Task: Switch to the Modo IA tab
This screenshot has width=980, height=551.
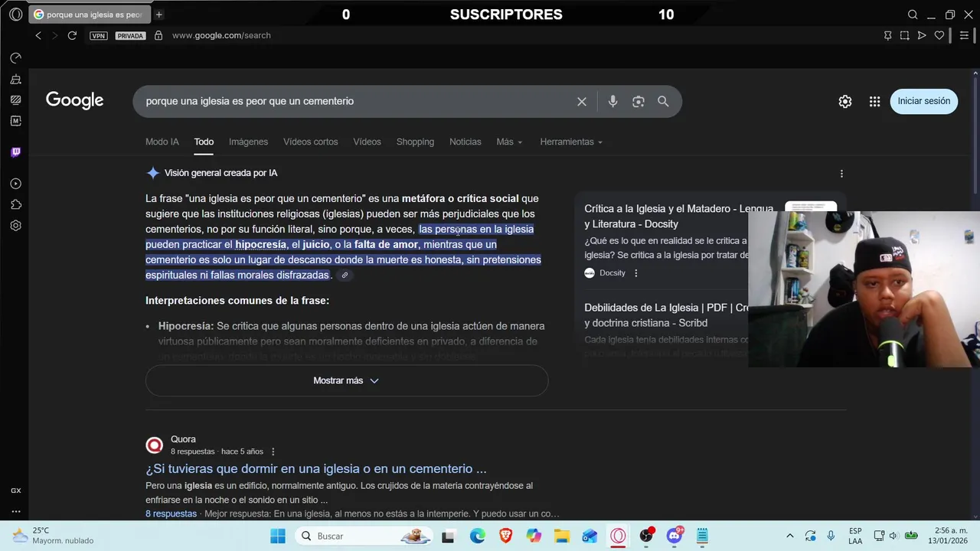Action: [162, 142]
